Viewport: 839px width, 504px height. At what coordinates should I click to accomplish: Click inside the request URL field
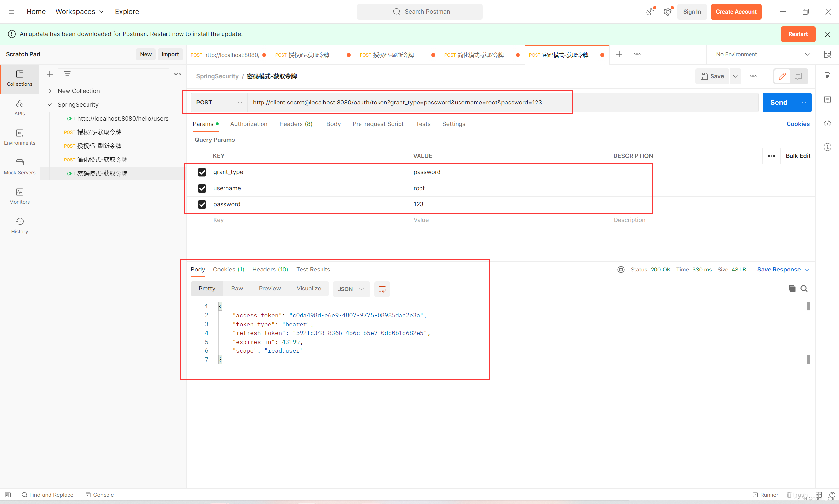pos(408,102)
